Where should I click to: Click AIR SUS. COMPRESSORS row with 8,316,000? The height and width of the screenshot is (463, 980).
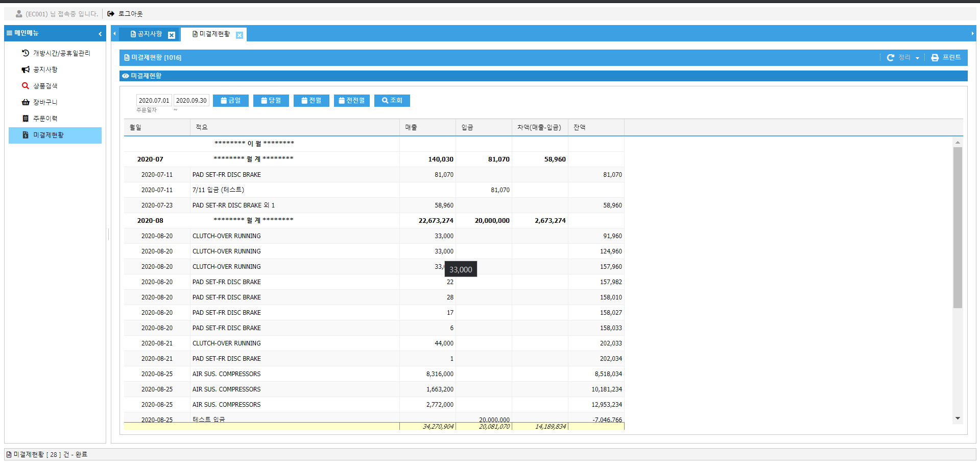click(x=374, y=374)
